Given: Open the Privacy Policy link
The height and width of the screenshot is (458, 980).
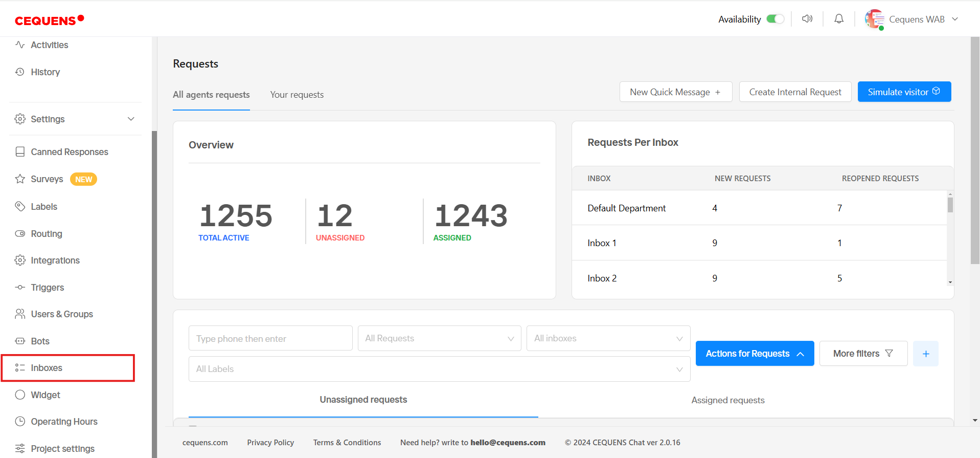Looking at the screenshot, I should (270, 443).
